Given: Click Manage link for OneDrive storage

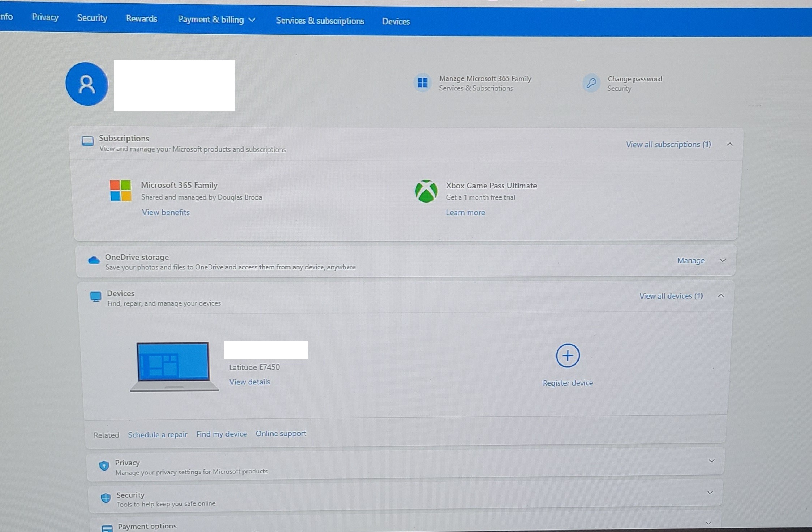Looking at the screenshot, I should [x=691, y=260].
